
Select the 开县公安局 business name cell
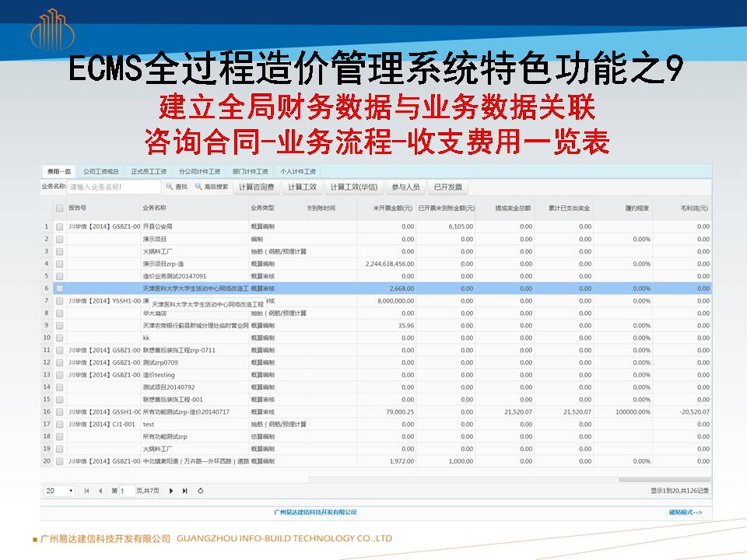[158, 226]
